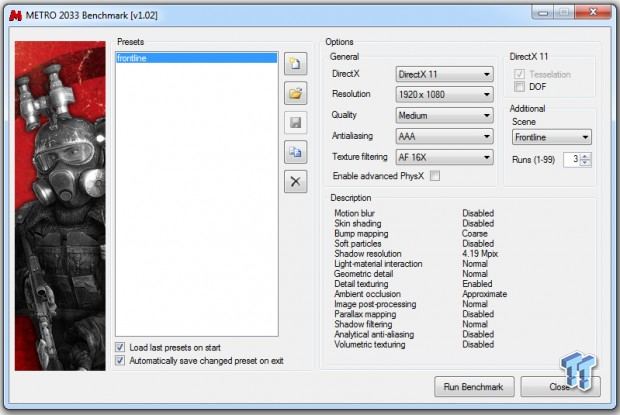This screenshot has height=415, width=620.
Task: Click the Metro 2033 M logo in title bar
Action: [x=15, y=15]
